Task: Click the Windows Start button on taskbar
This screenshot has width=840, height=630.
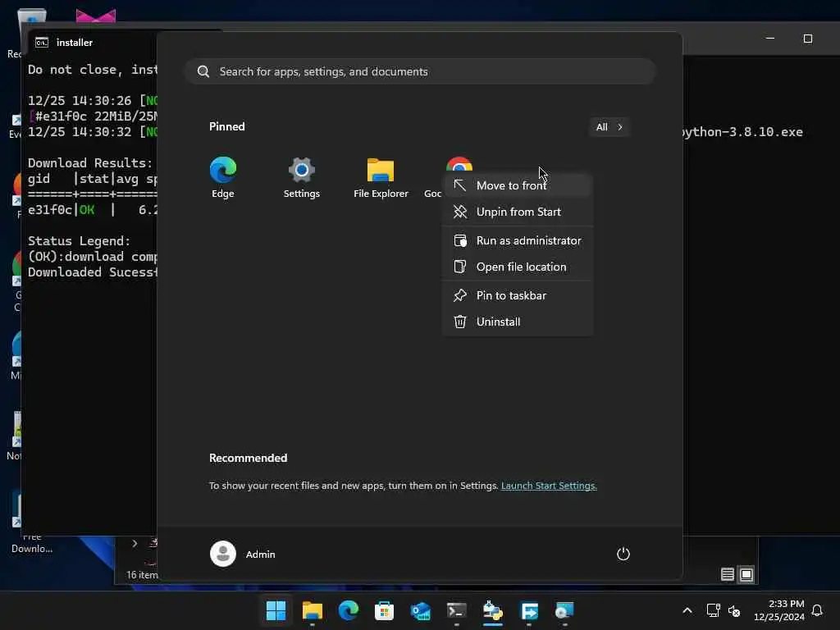Action: click(x=276, y=610)
